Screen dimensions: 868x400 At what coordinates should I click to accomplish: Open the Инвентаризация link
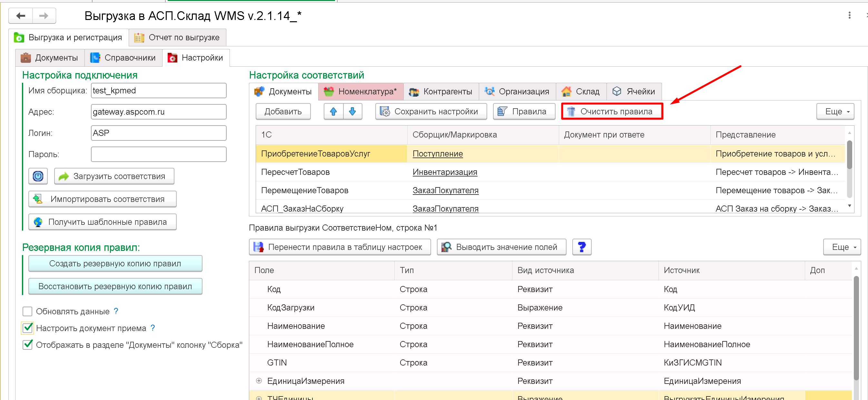tap(445, 172)
